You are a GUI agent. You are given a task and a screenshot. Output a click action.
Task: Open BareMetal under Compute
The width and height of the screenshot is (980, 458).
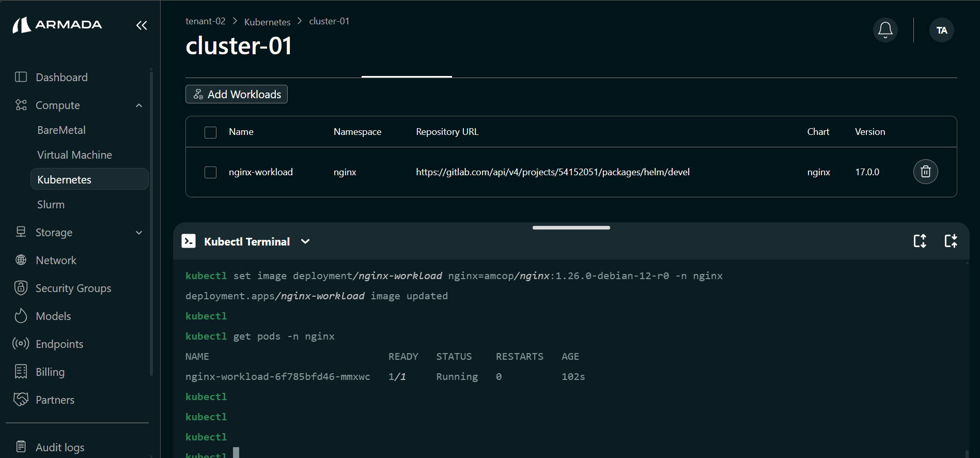tap(61, 130)
